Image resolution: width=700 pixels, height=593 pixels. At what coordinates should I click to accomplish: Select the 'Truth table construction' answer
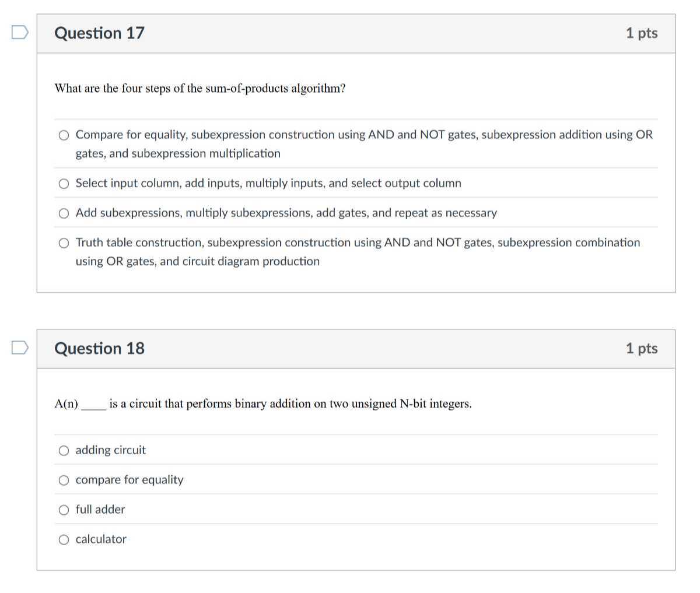tap(64, 243)
